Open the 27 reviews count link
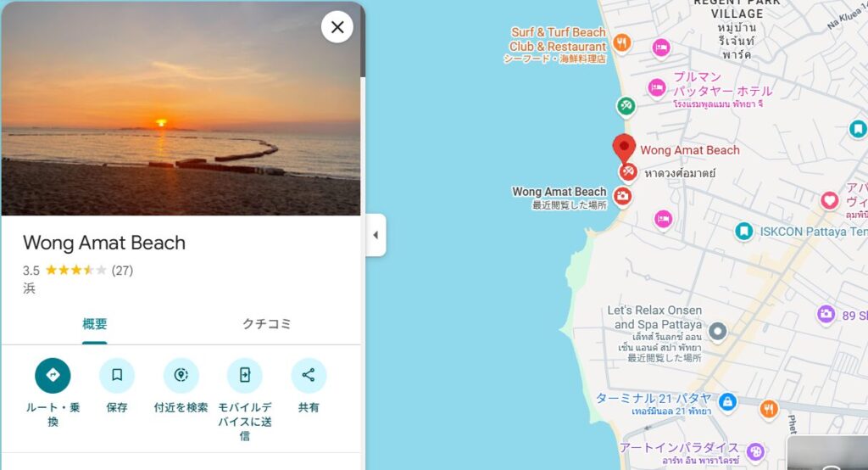This screenshot has width=868, height=470. (122, 271)
